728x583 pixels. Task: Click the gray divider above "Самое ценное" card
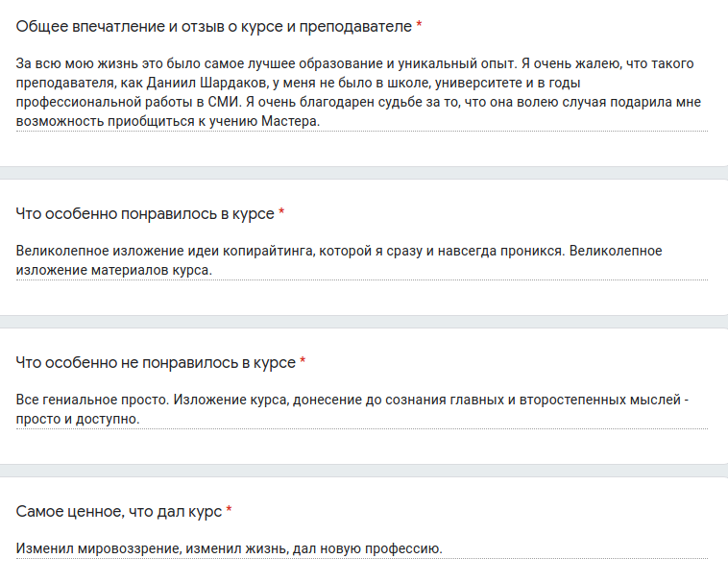point(364,471)
